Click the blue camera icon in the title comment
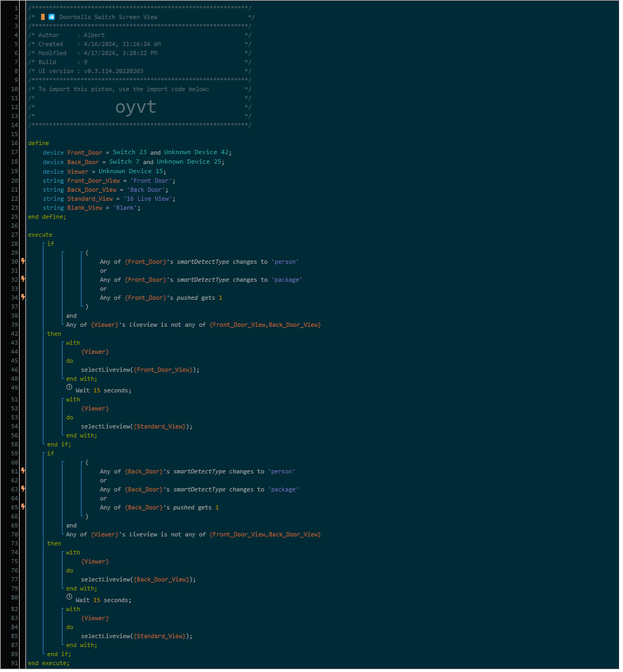 [50, 16]
